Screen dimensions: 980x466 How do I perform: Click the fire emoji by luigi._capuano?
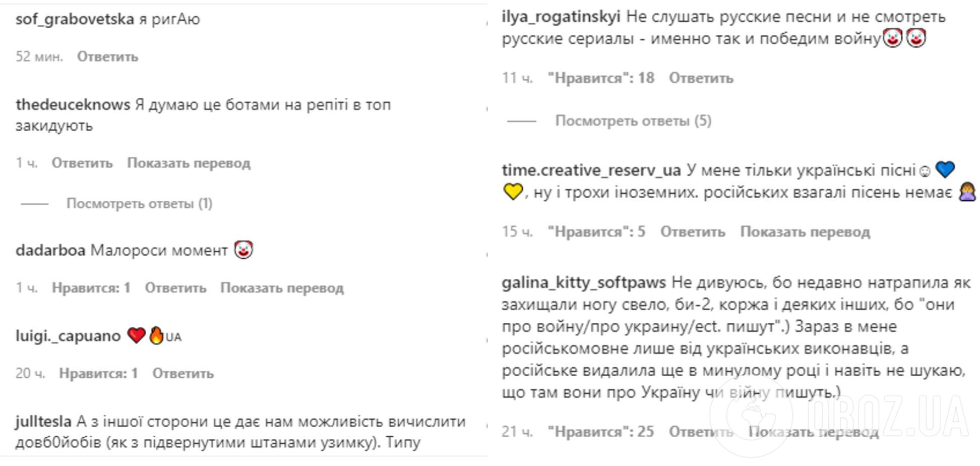click(157, 335)
